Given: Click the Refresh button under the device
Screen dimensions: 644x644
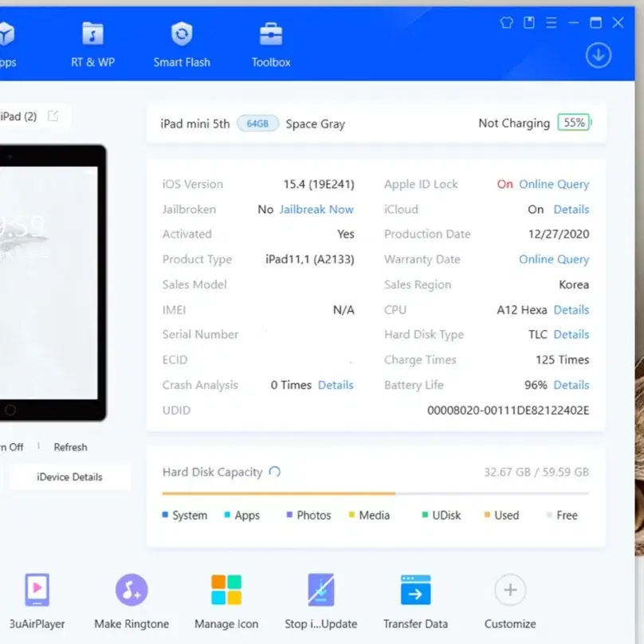Looking at the screenshot, I should point(71,447).
